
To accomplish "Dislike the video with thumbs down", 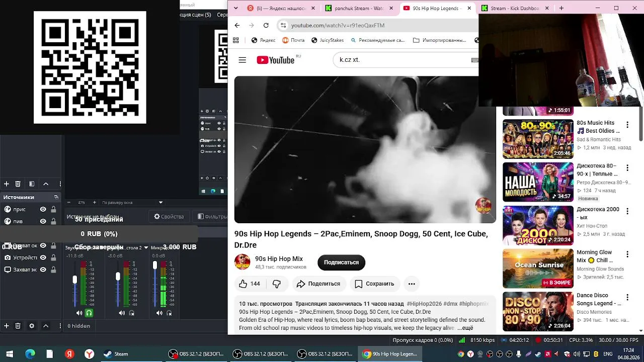I will (x=277, y=284).
